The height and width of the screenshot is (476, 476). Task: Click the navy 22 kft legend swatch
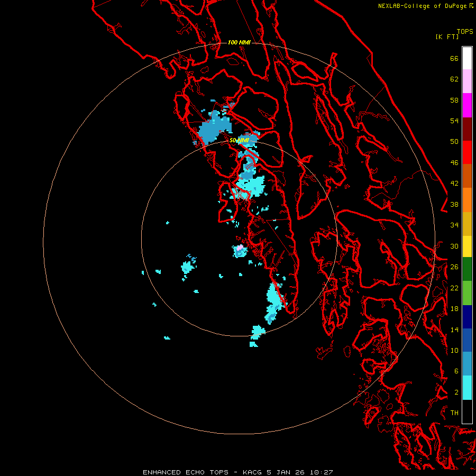point(467,317)
